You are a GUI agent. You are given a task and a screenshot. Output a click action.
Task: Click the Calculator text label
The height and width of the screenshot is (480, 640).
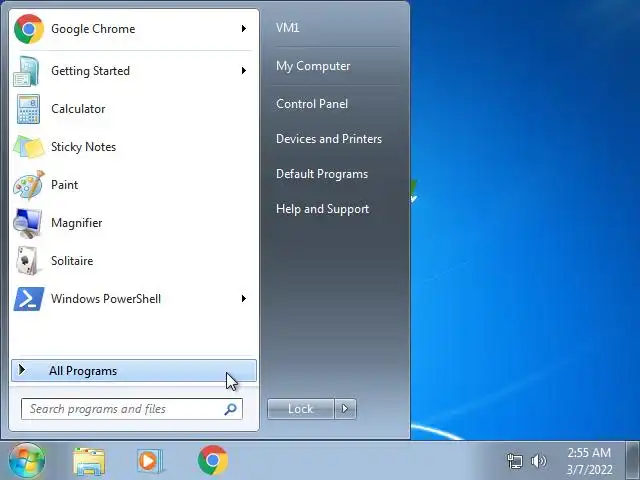click(x=78, y=109)
